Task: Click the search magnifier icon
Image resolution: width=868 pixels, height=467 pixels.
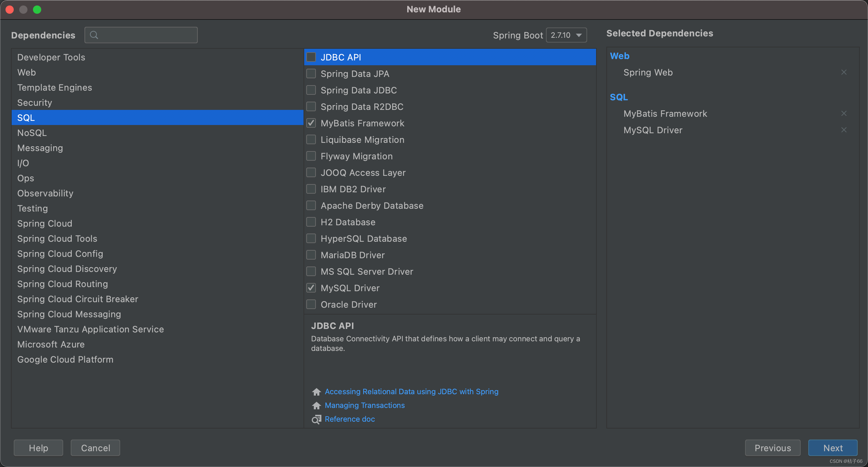Action: pos(94,35)
